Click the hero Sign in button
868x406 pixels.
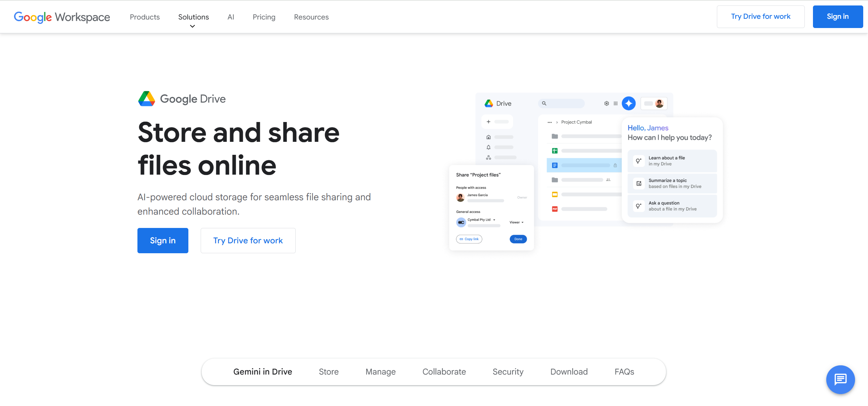pos(163,241)
